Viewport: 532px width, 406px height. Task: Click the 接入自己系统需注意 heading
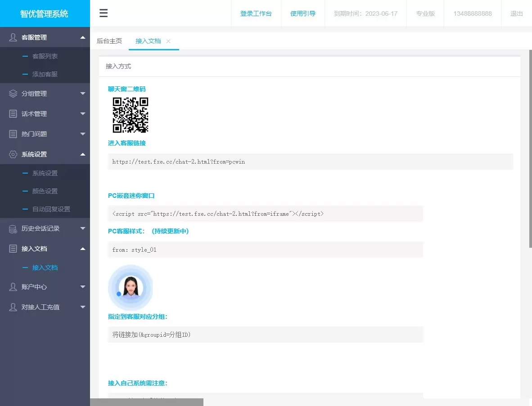(138, 383)
